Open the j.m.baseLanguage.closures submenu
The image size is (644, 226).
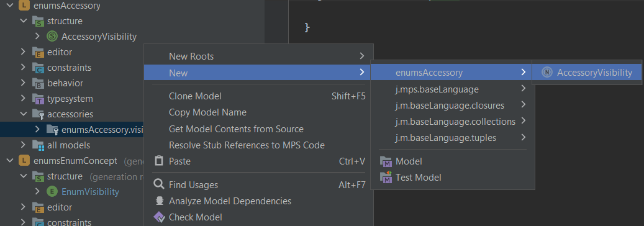click(x=453, y=105)
